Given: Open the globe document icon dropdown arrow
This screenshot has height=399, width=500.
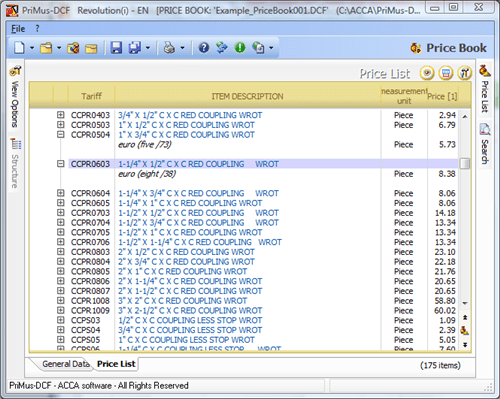Looking at the screenshot, I should pyautogui.click(x=271, y=48).
